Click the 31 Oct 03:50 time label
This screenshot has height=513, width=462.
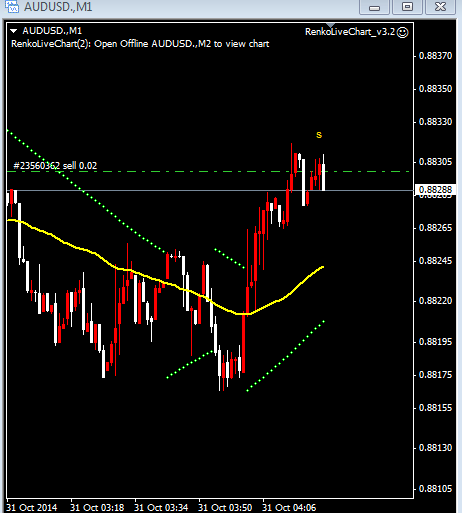tap(225, 508)
